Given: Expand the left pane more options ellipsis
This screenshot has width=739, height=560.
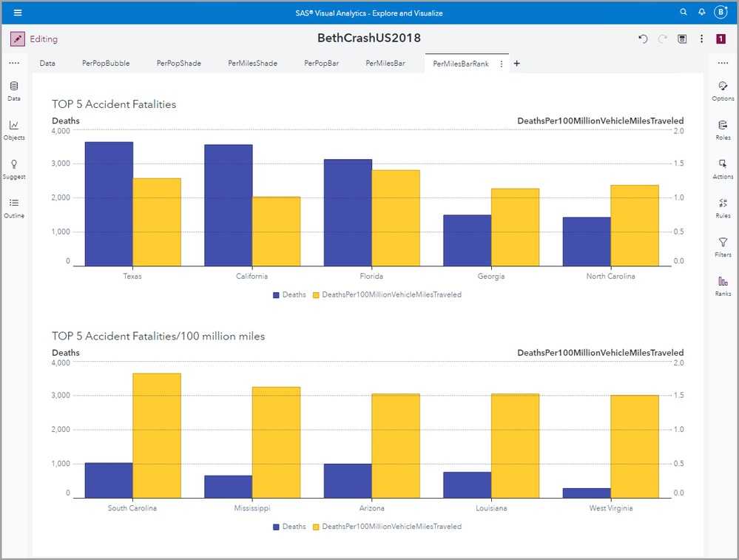Looking at the screenshot, I should tap(14, 63).
